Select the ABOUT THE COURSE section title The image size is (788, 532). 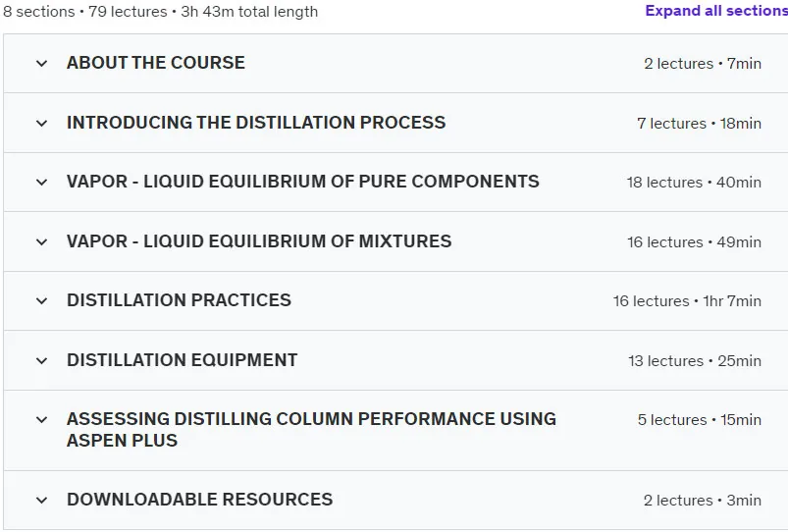(x=156, y=63)
